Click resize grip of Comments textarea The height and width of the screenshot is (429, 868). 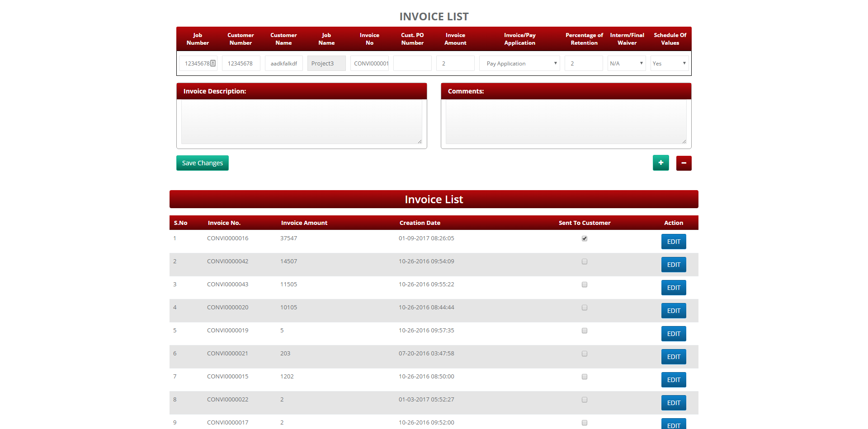684,141
